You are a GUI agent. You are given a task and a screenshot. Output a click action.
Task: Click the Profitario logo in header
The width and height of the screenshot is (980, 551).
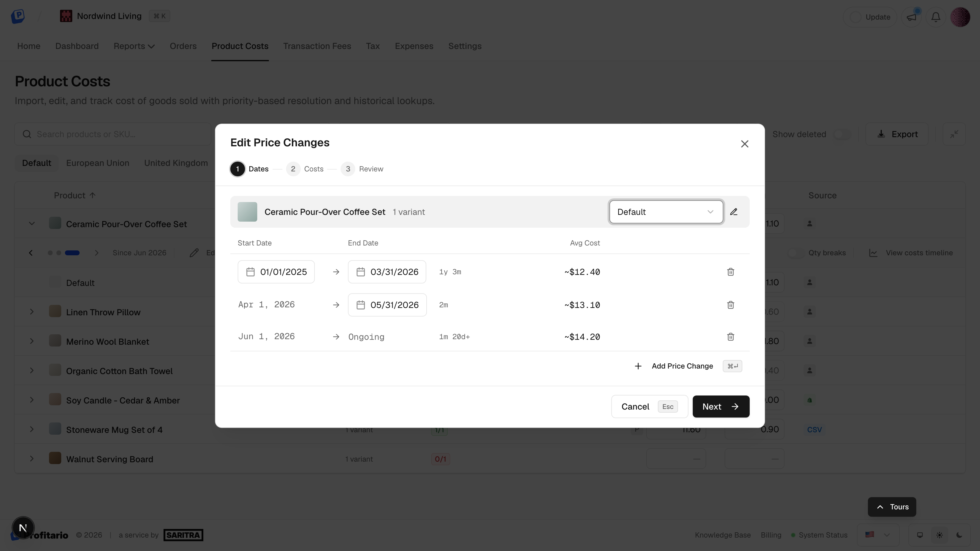click(18, 16)
